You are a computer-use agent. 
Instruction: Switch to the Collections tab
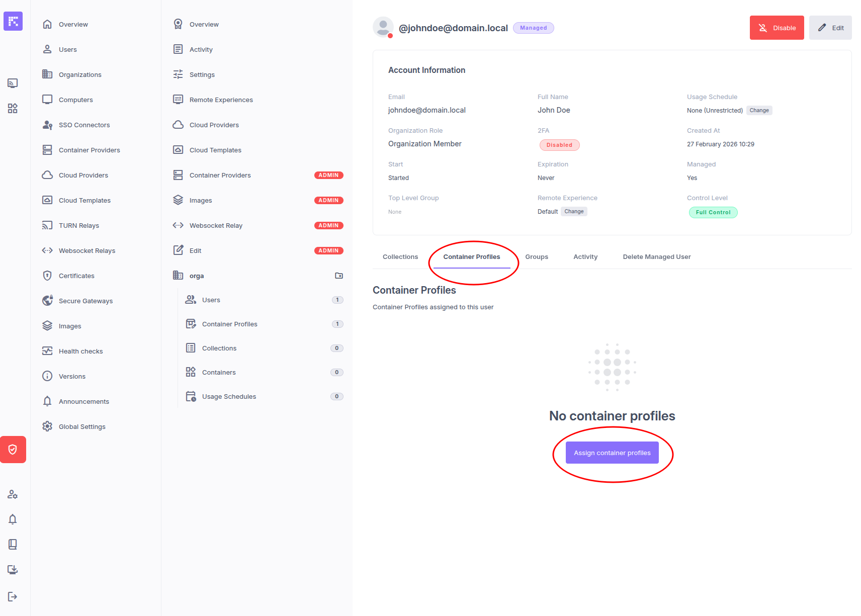pos(400,257)
